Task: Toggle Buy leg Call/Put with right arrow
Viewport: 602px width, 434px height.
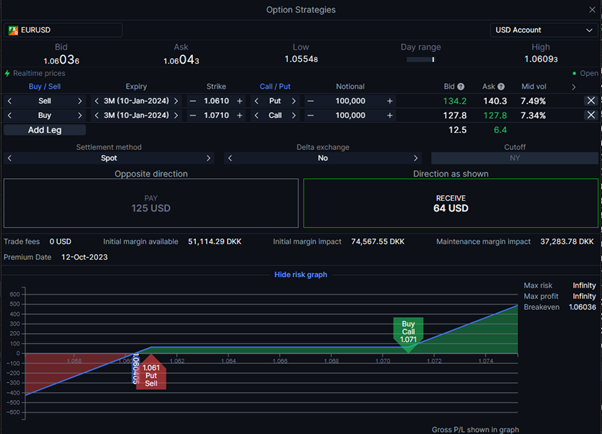Action: [297, 116]
